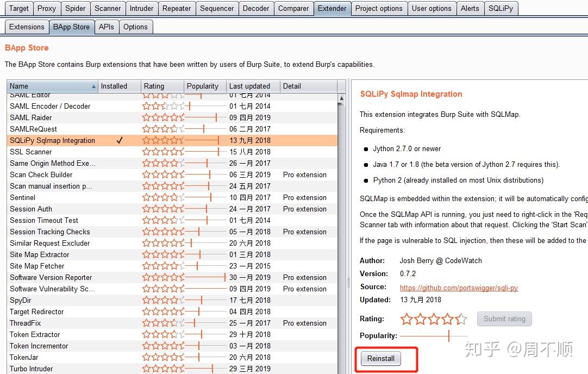Screen dimensions: 588x374
Task: Open the Sequencer tab
Action: tap(217, 8)
